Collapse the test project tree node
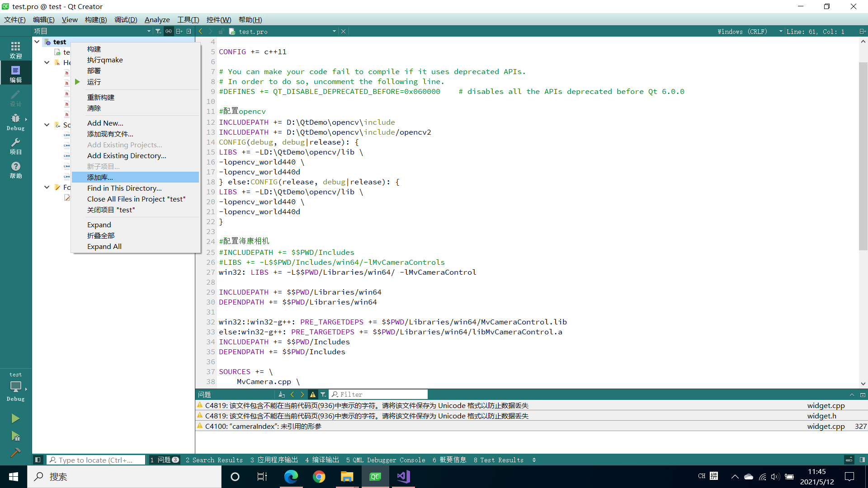 tap(37, 42)
